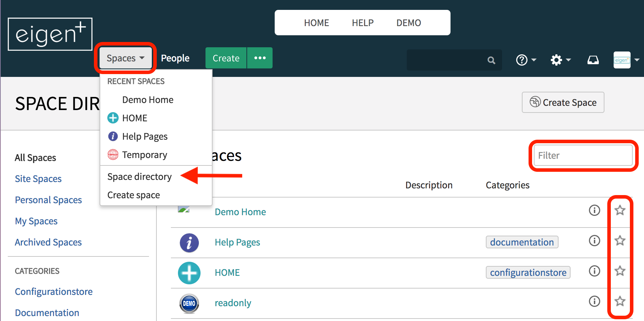The image size is (644, 321).
Task: Open the settings gear dropdown
Action: tap(561, 60)
